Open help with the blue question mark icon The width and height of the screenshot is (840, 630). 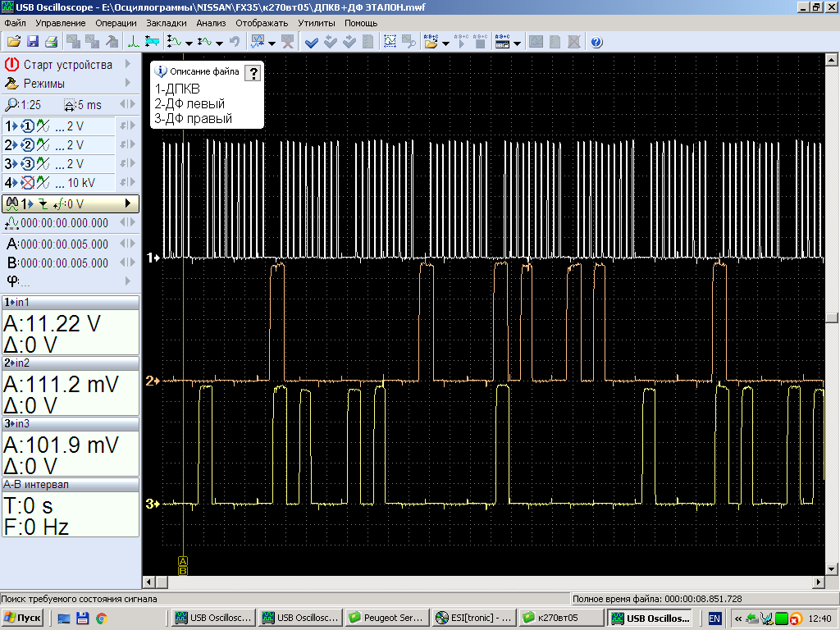[596, 42]
